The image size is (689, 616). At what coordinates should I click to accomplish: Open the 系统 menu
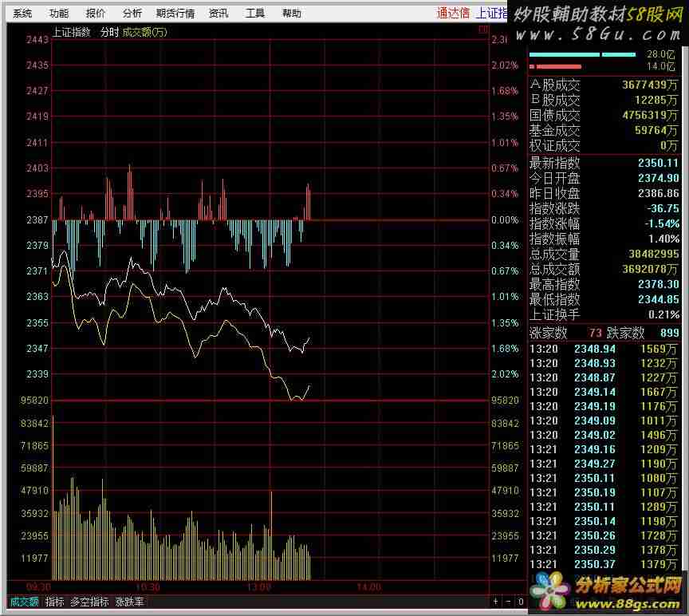[x=22, y=14]
